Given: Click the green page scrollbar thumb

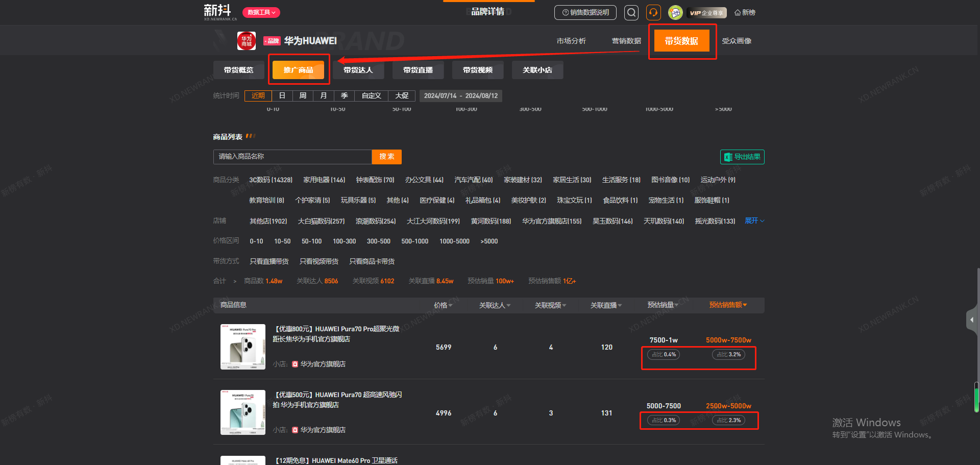Looking at the screenshot, I should click(x=976, y=397).
